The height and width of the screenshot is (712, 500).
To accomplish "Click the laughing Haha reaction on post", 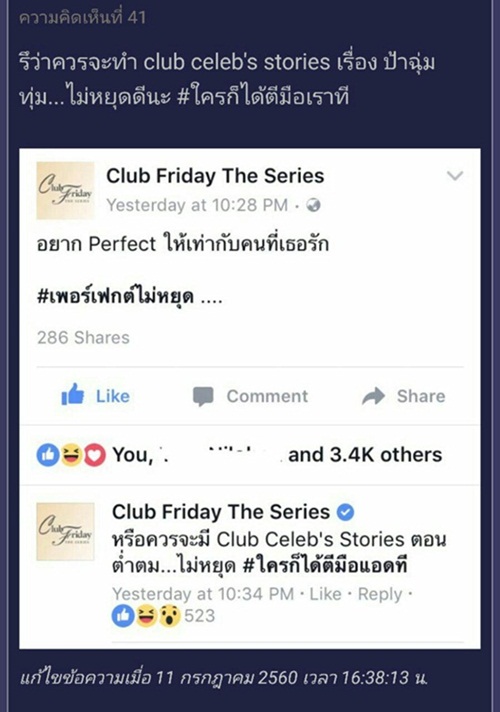I will (x=72, y=455).
